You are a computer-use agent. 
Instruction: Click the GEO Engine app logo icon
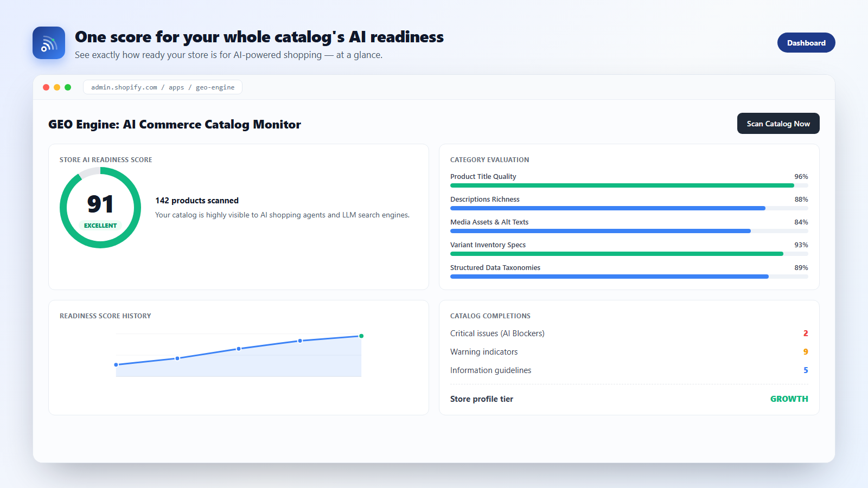pos(49,43)
